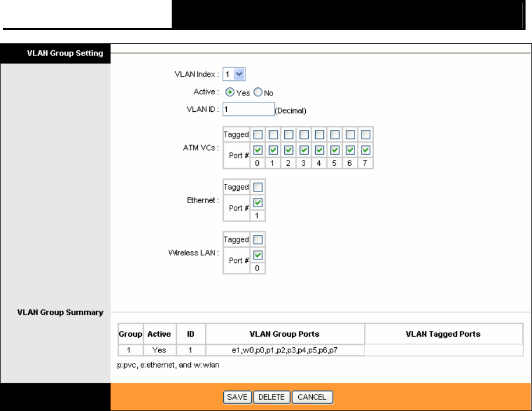Toggle ATM VCs Tagged checkbox for port 0
This screenshot has width=532, height=411.
[258, 135]
